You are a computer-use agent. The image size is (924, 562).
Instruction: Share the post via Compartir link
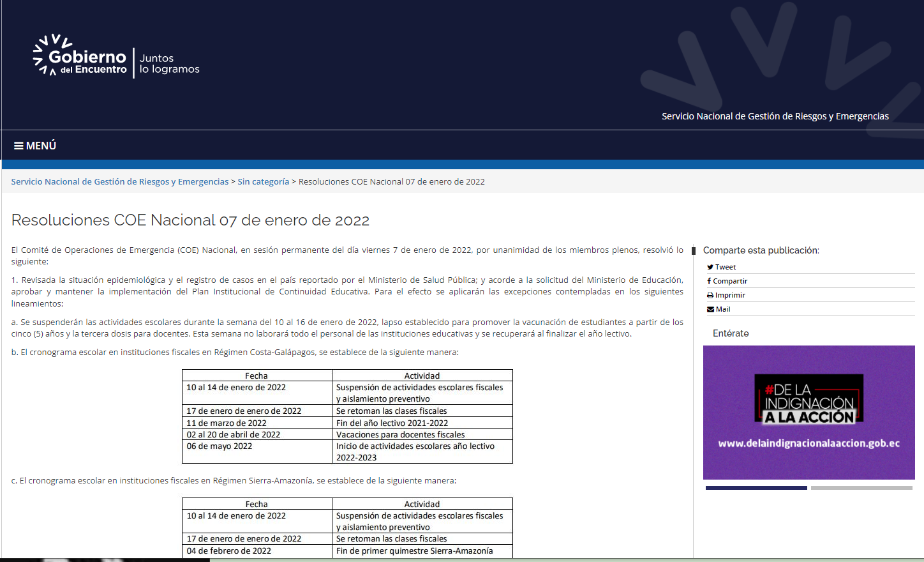pos(730,281)
